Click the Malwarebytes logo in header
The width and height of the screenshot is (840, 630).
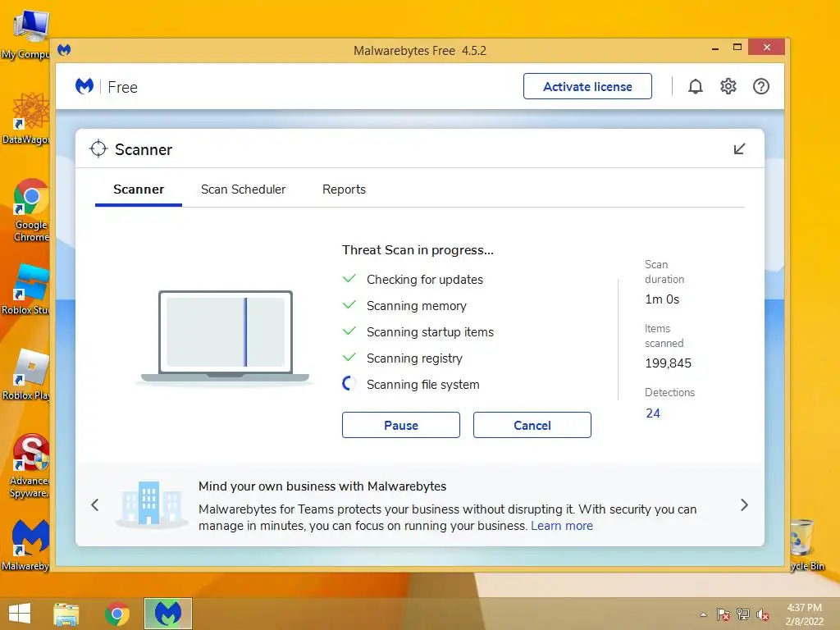tap(84, 86)
